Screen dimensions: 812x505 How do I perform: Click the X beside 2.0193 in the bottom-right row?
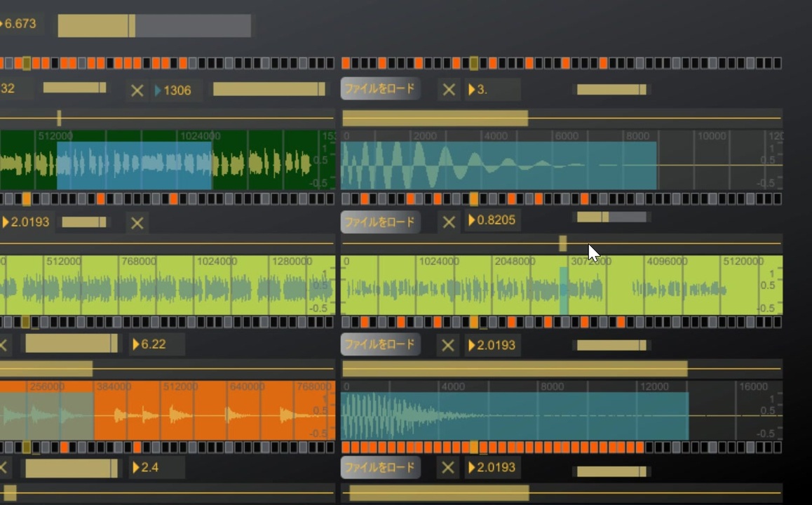pos(448,468)
